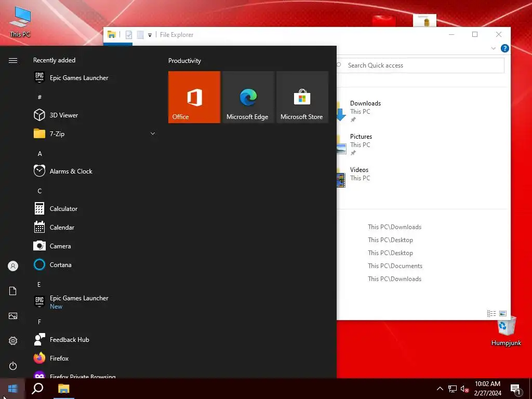Open the Calculator app

[95, 209]
